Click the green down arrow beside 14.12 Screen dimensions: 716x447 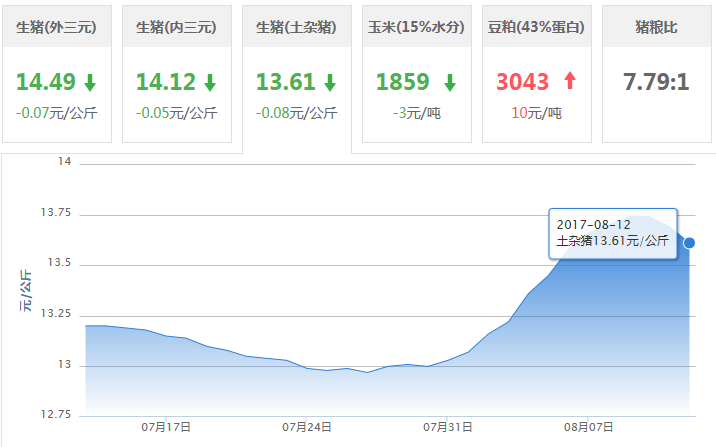click(x=209, y=82)
